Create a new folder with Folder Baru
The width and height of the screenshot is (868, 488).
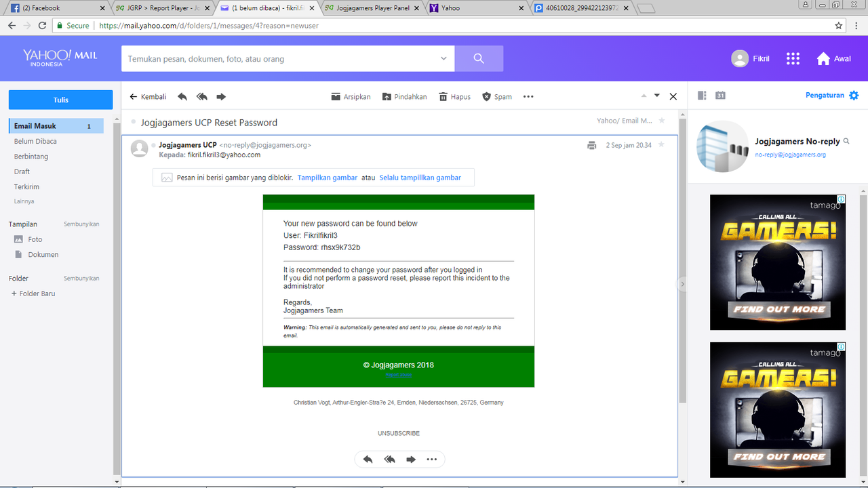point(33,293)
